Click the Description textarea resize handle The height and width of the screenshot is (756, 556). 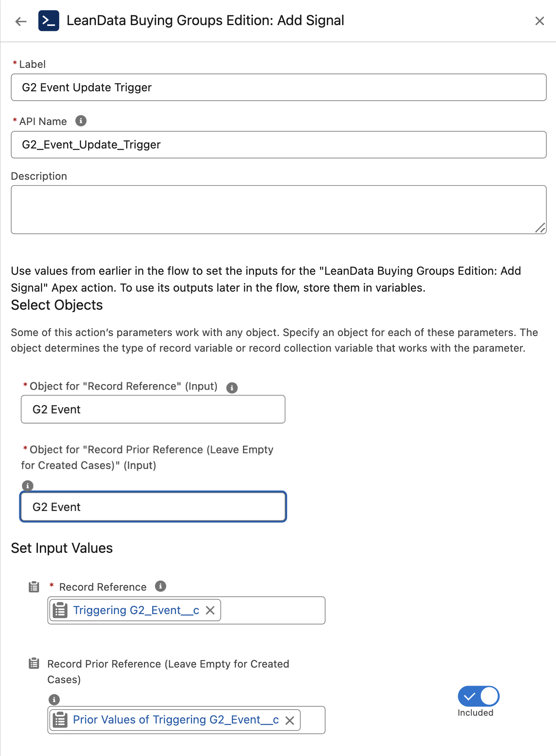click(x=540, y=228)
